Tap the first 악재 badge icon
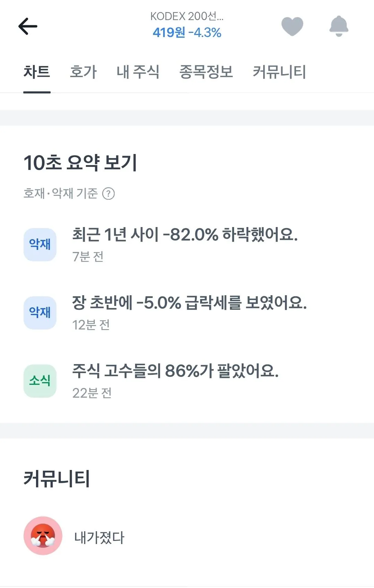The image size is (374, 588). (40, 244)
